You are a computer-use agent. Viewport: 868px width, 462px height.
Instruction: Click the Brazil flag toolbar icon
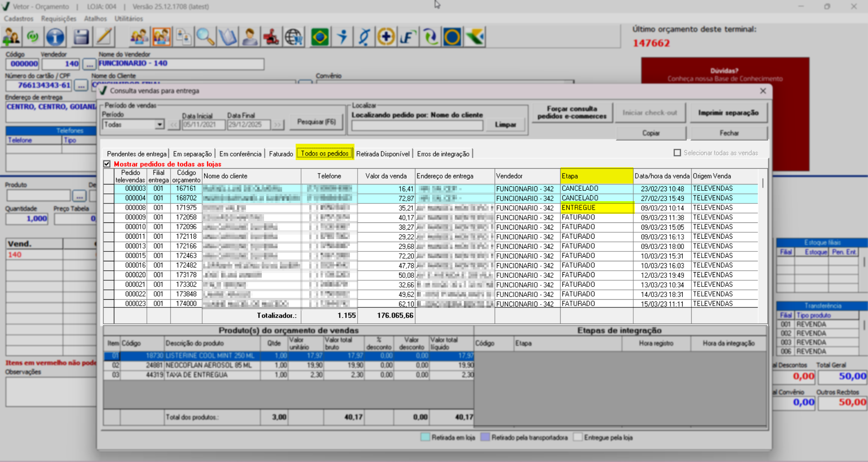[x=320, y=37]
